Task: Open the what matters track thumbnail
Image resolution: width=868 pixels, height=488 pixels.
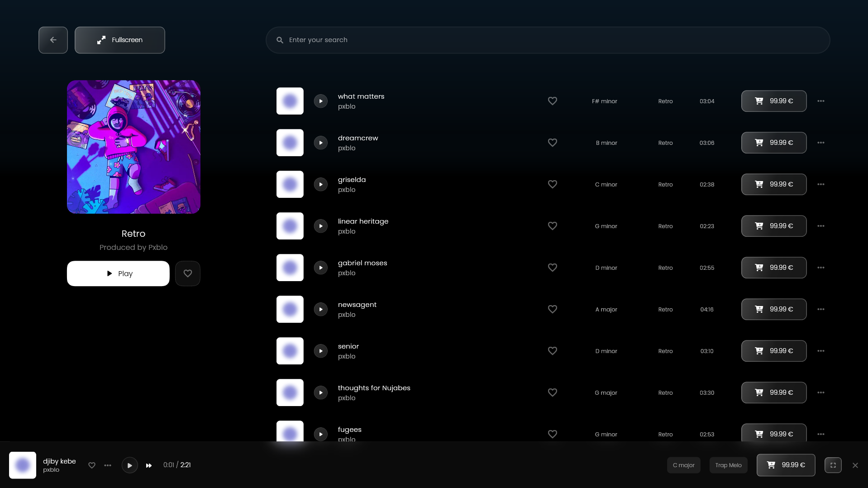Action: click(x=290, y=101)
